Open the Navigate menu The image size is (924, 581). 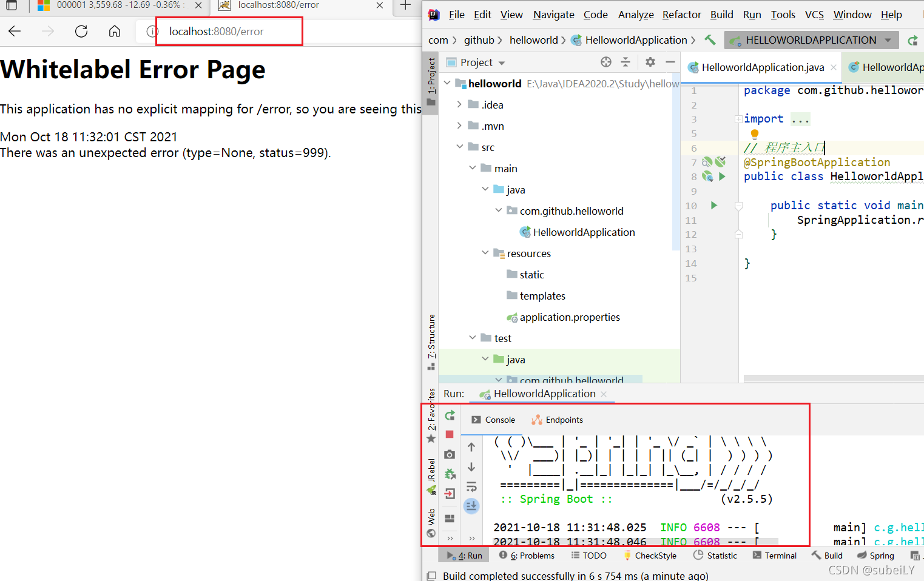coord(553,15)
